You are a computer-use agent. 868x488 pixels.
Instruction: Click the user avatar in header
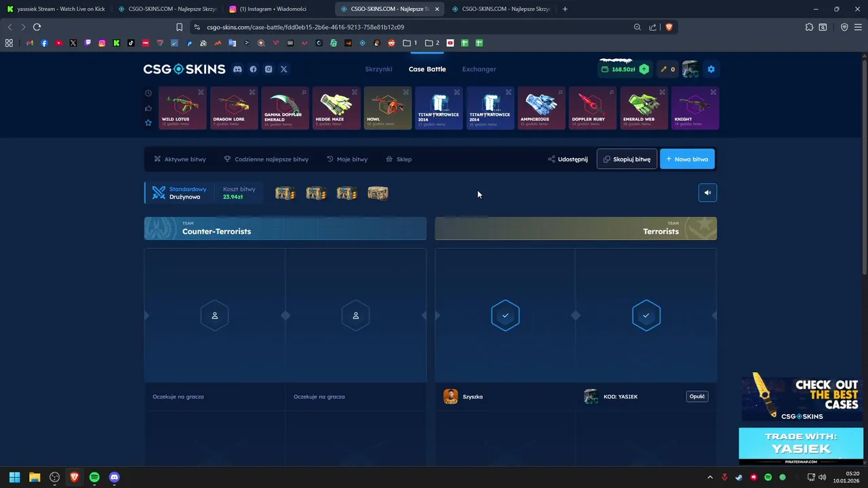tap(690, 69)
